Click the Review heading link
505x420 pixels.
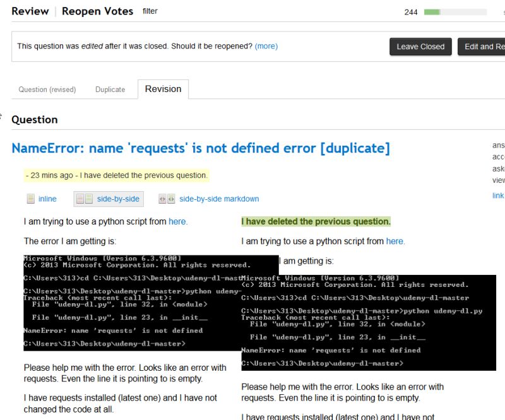pyautogui.click(x=30, y=11)
